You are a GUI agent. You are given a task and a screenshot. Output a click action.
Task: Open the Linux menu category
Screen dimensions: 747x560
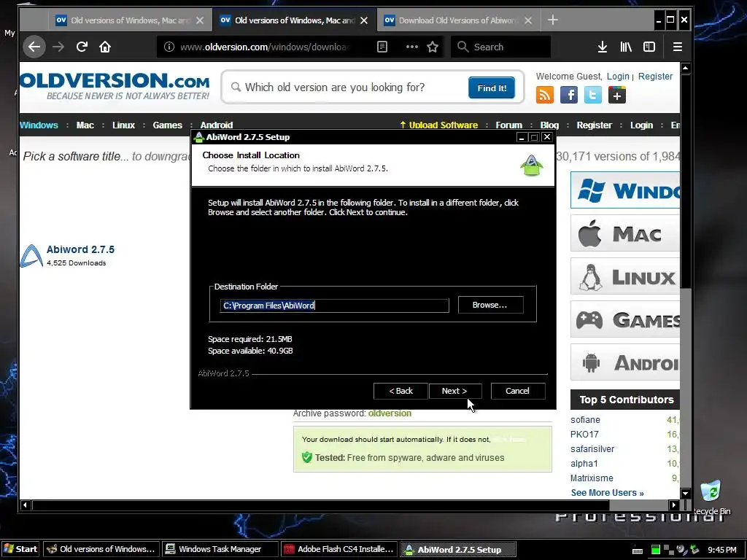[123, 125]
